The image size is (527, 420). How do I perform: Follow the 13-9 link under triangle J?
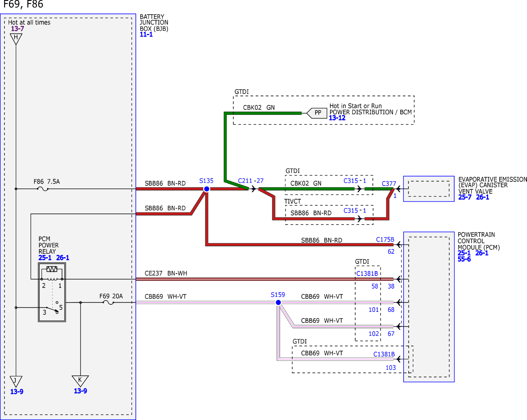point(17,392)
